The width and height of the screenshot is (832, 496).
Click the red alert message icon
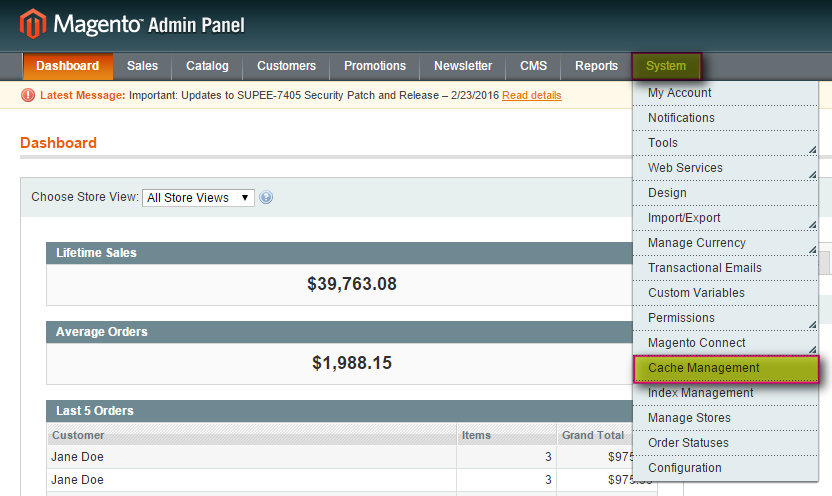pos(28,95)
